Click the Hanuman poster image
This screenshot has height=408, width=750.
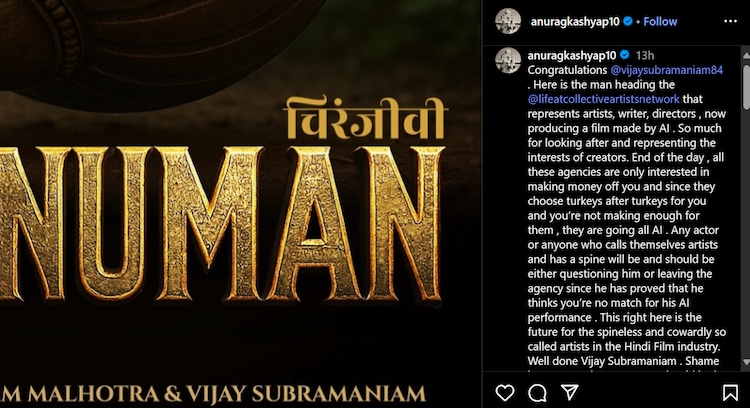(241, 204)
